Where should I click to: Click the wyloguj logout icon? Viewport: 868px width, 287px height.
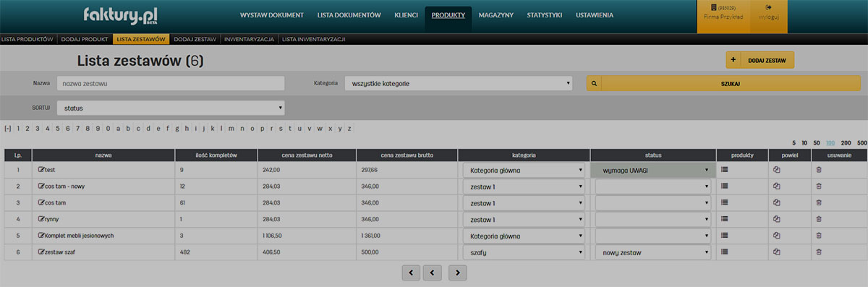pos(767,8)
